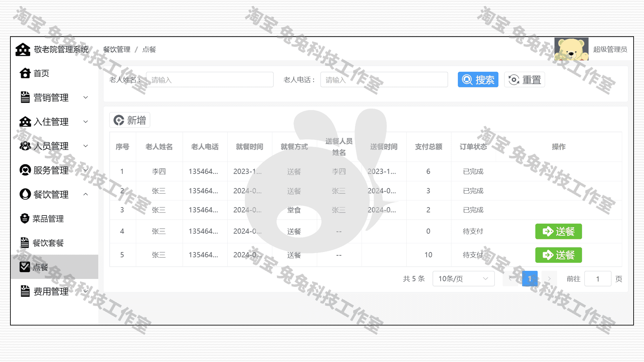Click the plus icon in 新增 button
The image size is (644, 362).
119,120
